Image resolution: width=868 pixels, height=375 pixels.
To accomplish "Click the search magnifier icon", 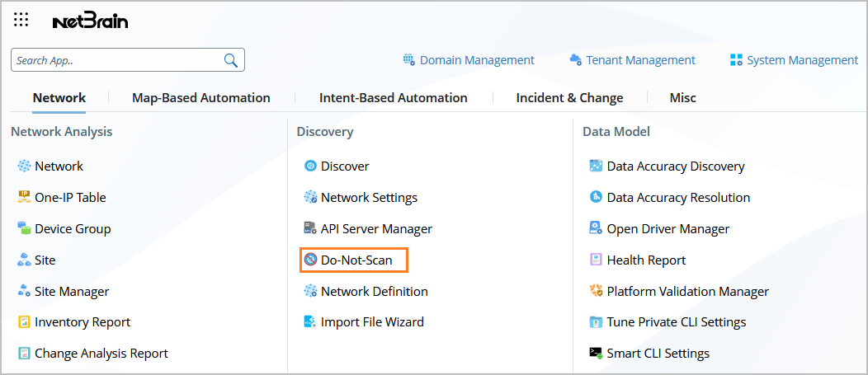I will point(231,60).
